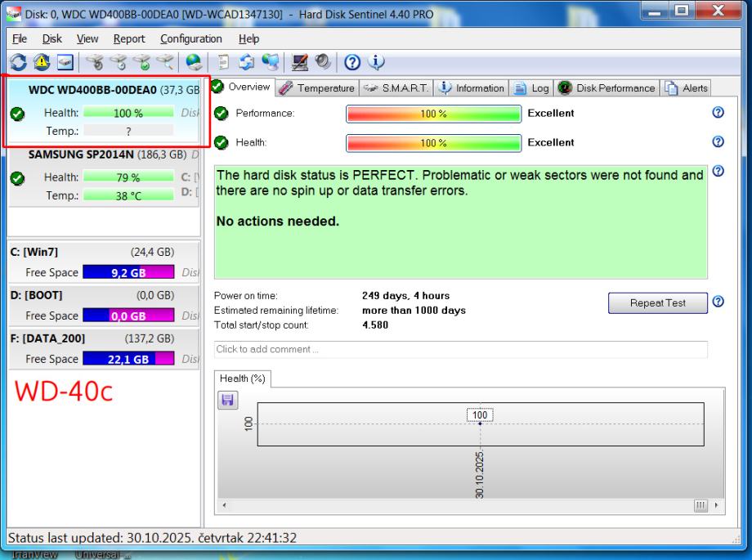The width and height of the screenshot is (752, 560).
Task: Click the document page toolbar icon
Action: 223,62
